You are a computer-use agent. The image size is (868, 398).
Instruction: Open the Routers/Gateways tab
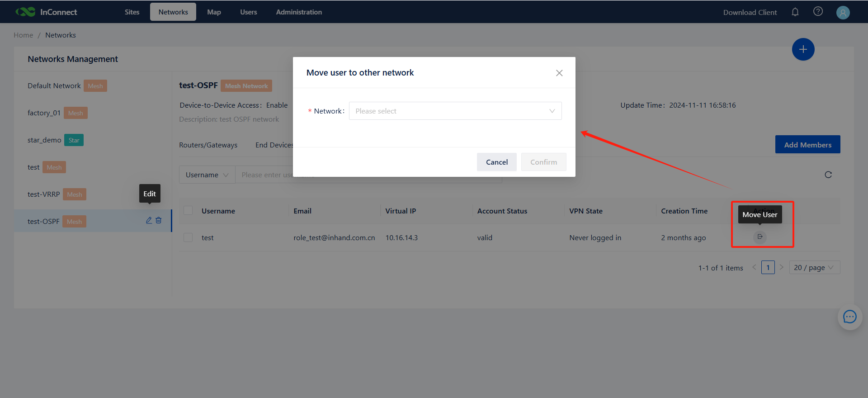click(208, 145)
